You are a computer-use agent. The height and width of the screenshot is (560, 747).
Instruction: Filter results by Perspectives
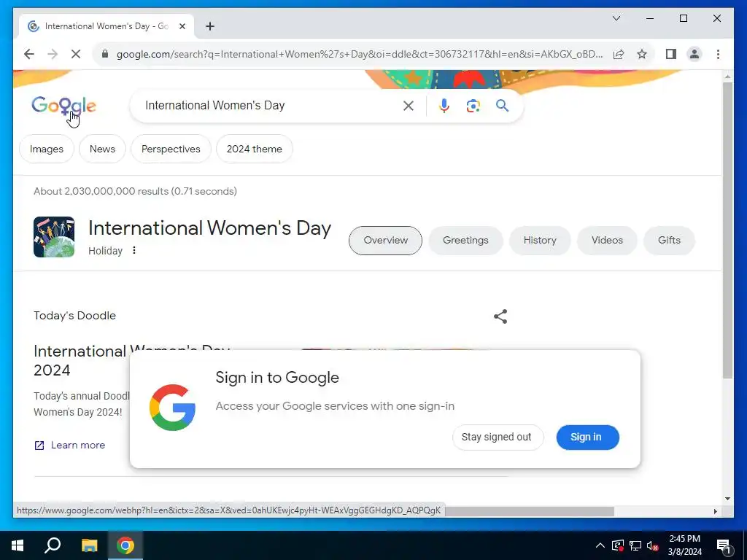coord(171,149)
